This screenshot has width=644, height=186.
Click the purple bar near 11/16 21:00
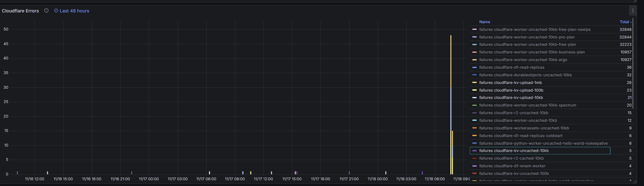tap(132, 173)
